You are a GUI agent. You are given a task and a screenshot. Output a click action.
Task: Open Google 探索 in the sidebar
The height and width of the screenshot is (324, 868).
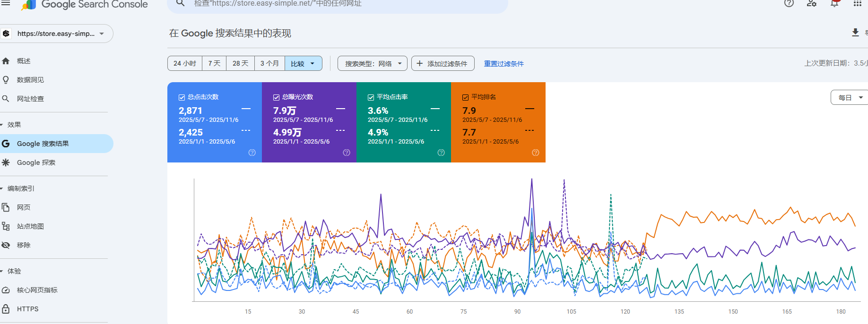[36, 162]
